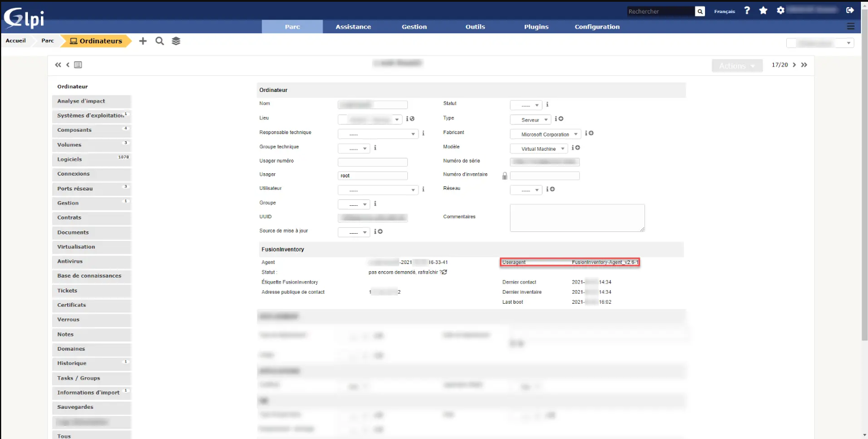Open the Assistance menu

pyautogui.click(x=353, y=27)
